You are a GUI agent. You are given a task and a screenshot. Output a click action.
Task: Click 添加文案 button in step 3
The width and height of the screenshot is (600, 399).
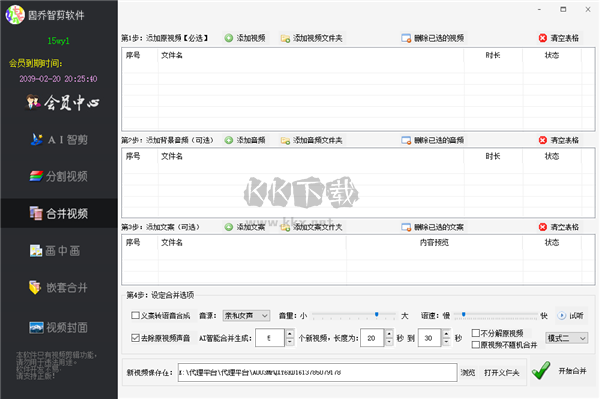pos(245,227)
